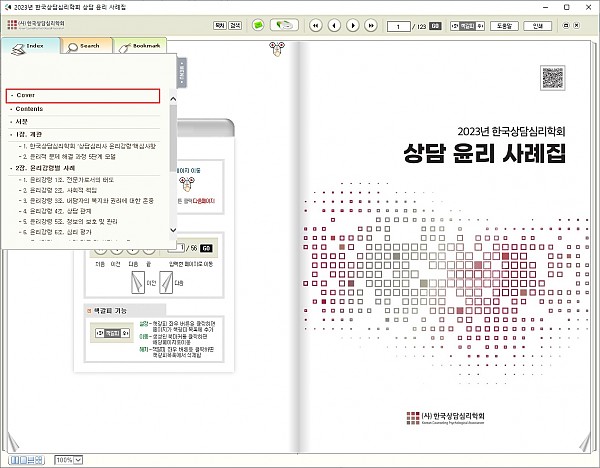Select the Cover index entry
Image resolution: width=600 pixels, height=468 pixels.
[83, 96]
